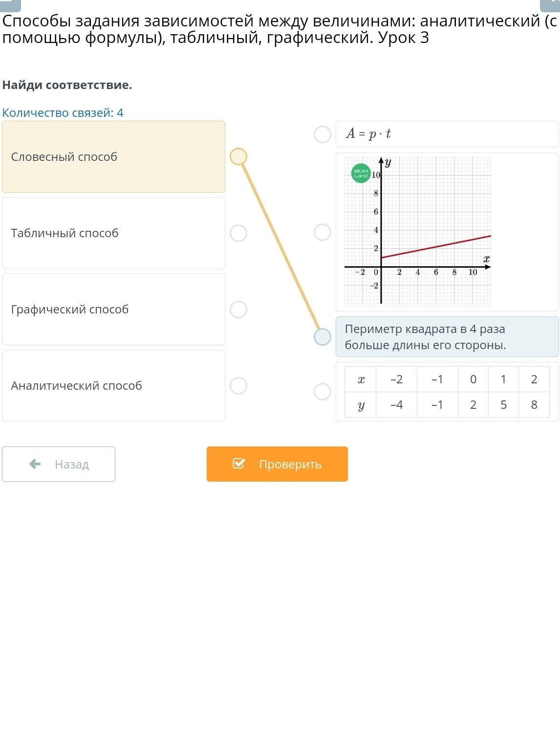
Task: Click the Графический способ card
Action: tap(113, 310)
